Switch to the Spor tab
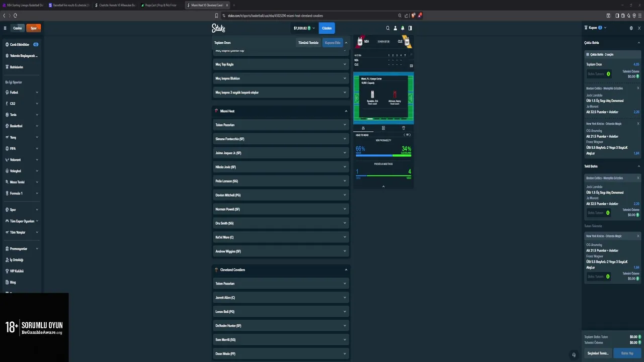The width and height of the screenshot is (644, 362). tap(34, 28)
